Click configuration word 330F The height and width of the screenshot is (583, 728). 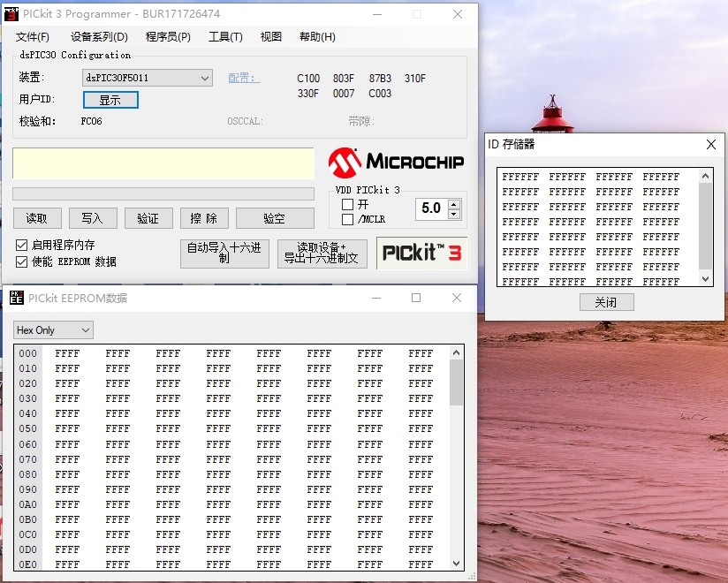click(308, 94)
